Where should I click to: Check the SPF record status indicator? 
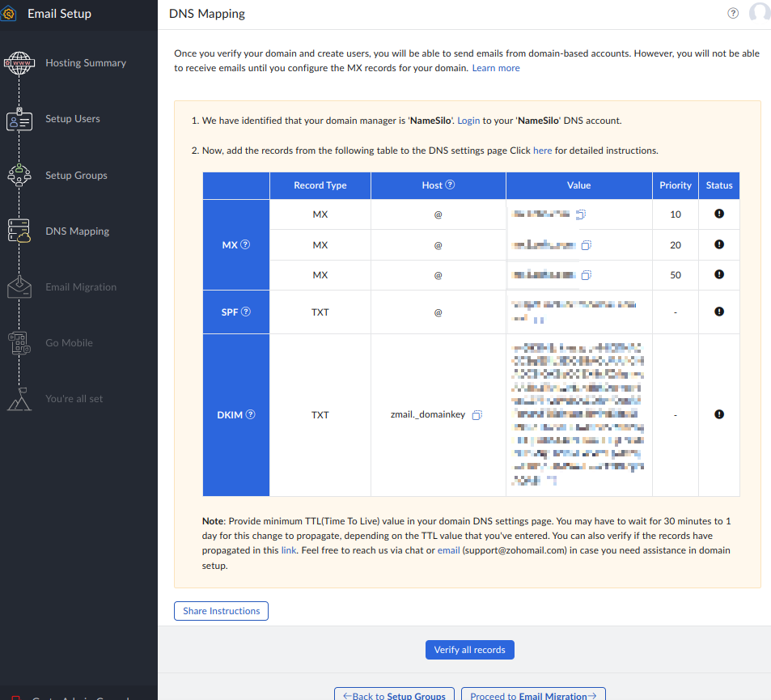point(719,312)
